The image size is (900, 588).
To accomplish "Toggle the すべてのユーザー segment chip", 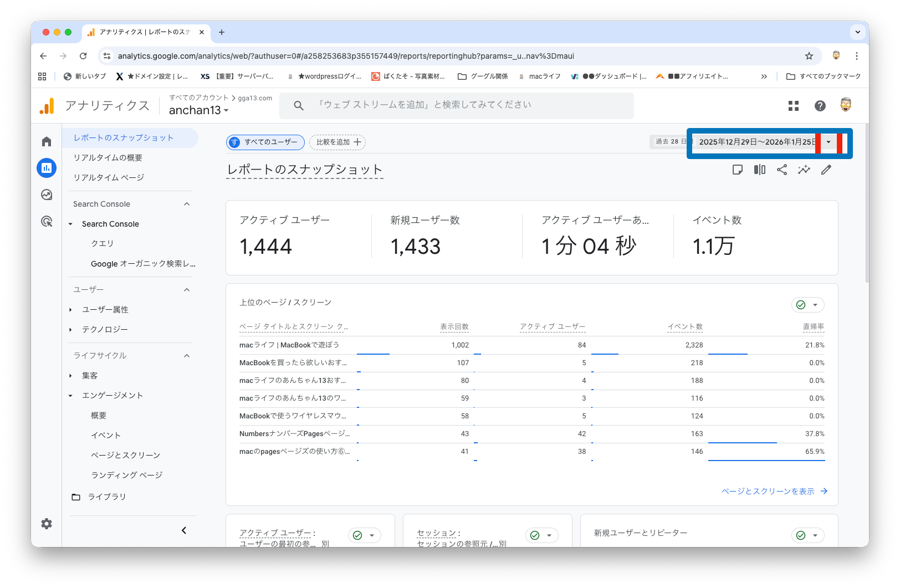I will [265, 142].
